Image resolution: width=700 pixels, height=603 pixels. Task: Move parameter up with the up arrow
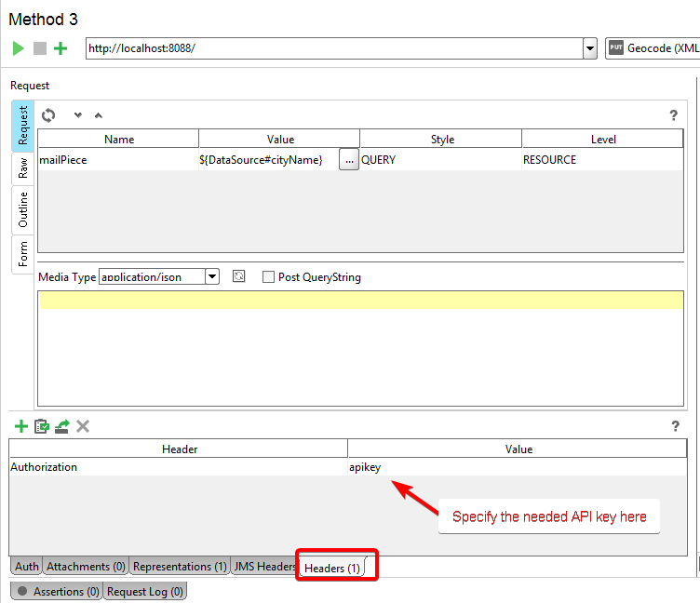[99, 115]
